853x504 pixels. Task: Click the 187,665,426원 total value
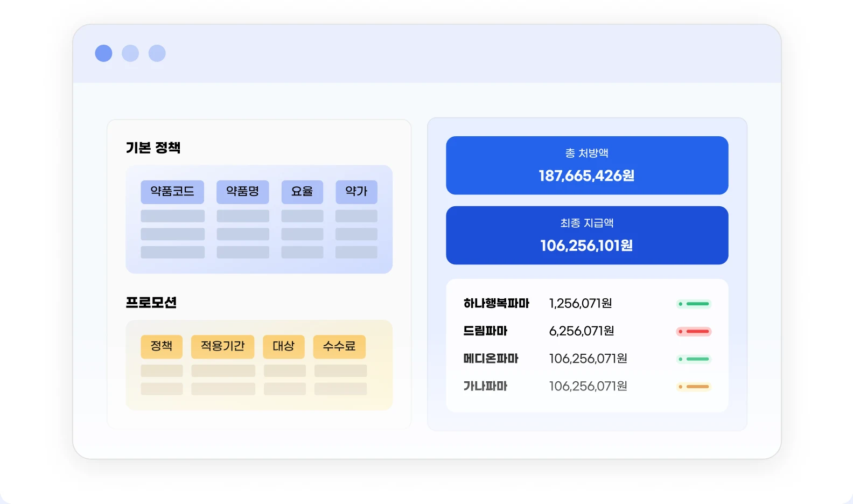point(586,176)
